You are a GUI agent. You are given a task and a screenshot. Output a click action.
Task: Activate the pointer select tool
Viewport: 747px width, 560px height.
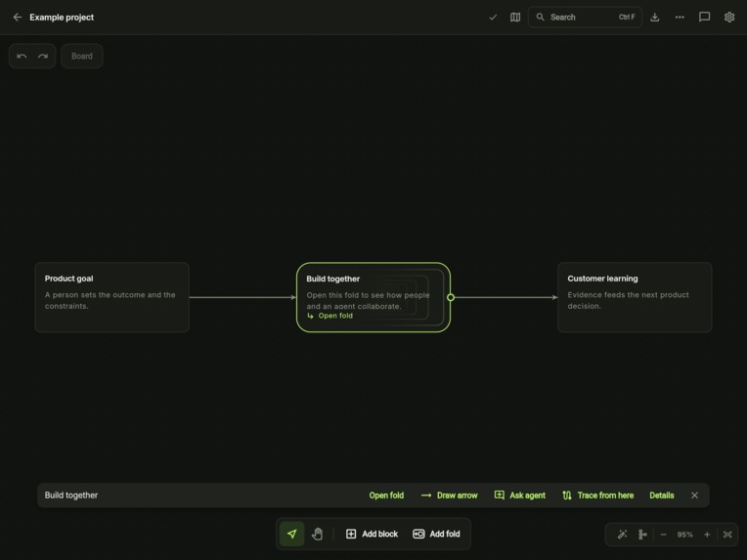292,534
